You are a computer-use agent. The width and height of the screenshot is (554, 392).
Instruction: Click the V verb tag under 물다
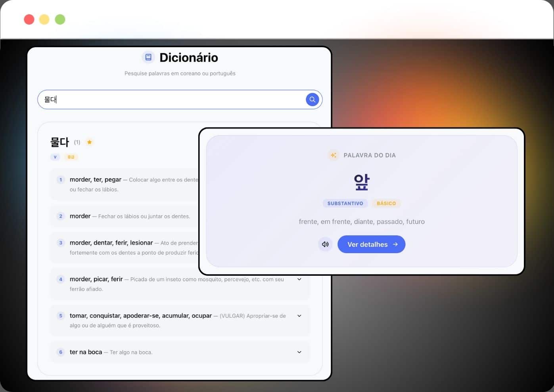click(x=55, y=157)
